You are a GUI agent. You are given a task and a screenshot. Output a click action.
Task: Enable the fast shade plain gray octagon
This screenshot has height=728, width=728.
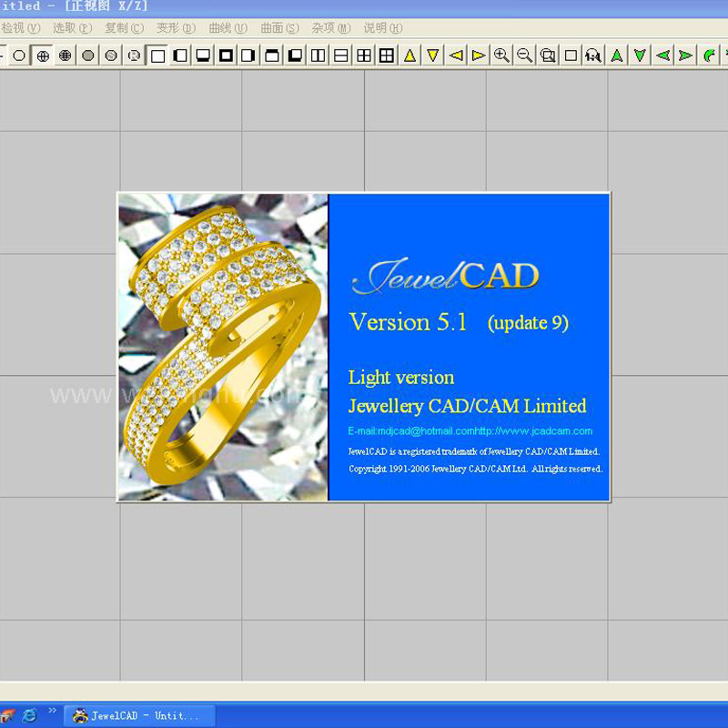click(88, 56)
